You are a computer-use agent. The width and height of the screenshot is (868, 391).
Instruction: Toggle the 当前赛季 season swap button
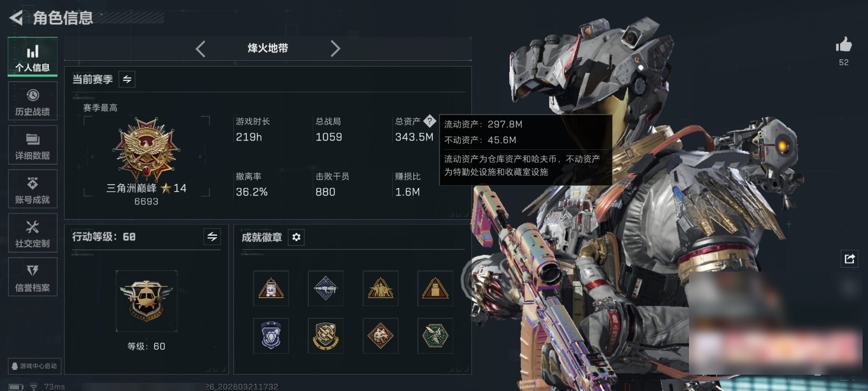click(127, 79)
